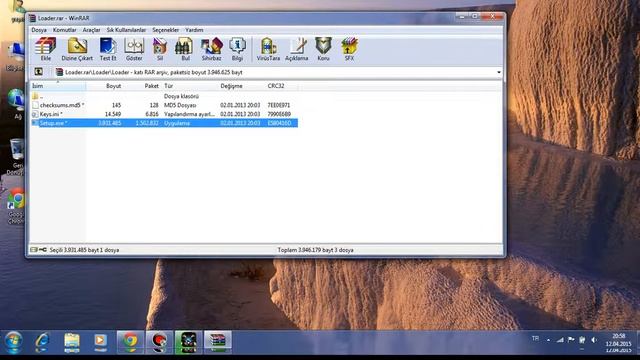Open Google Chrome desktop shortcut
This screenshot has height=360, width=640.
point(16,206)
